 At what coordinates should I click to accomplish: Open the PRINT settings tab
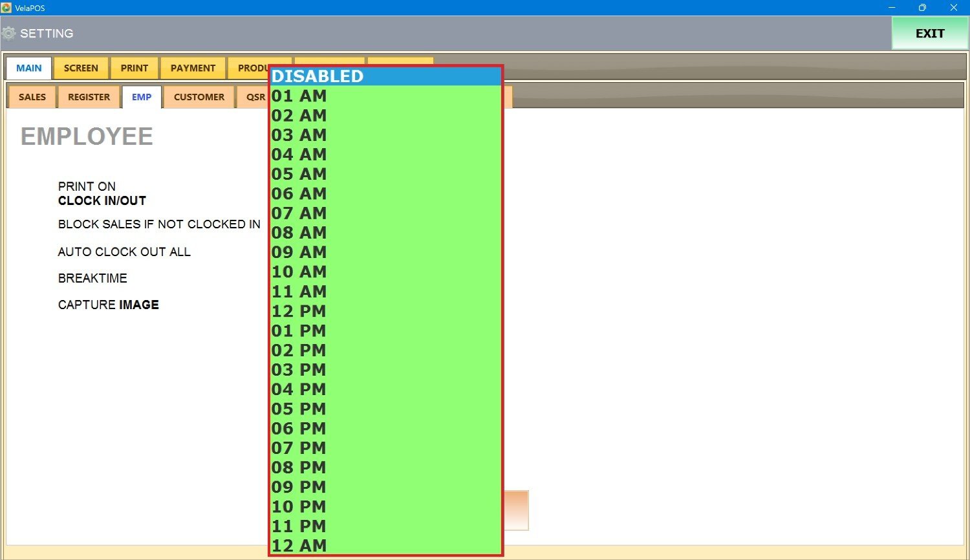pos(135,68)
